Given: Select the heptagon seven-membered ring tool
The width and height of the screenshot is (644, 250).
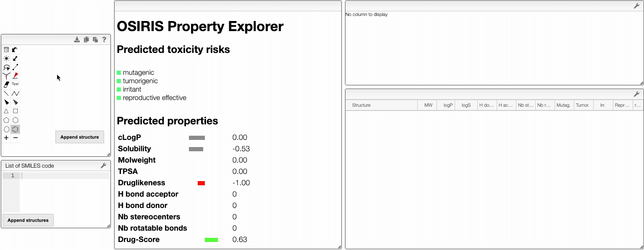Looking at the screenshot, I should [6, 129].
